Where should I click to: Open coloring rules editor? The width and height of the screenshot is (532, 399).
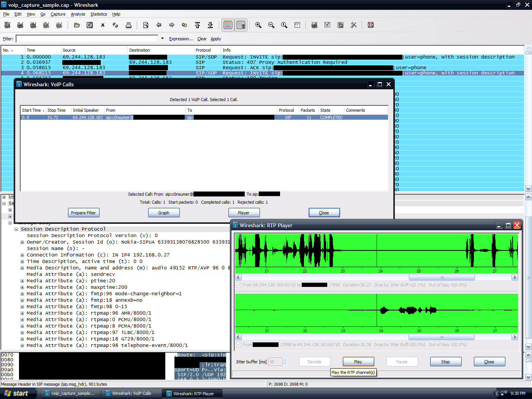pyautogui.click(x=340, y=25)
